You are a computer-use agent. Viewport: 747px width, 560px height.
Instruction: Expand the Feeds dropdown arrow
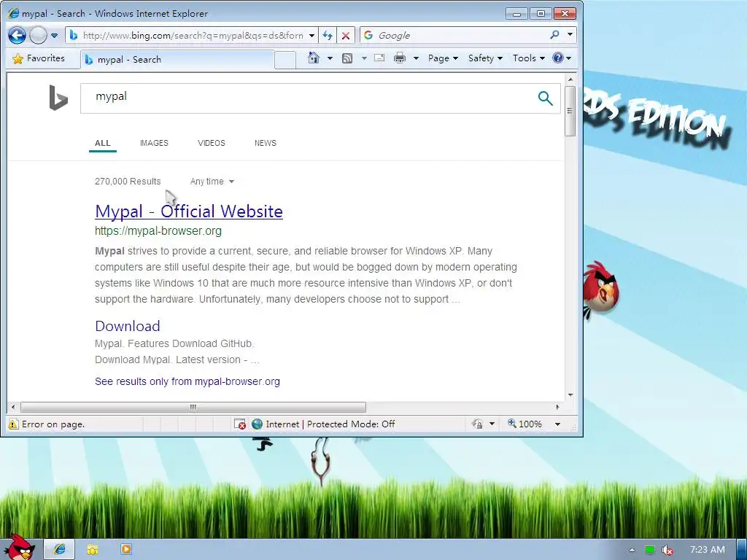click(364, 58)
